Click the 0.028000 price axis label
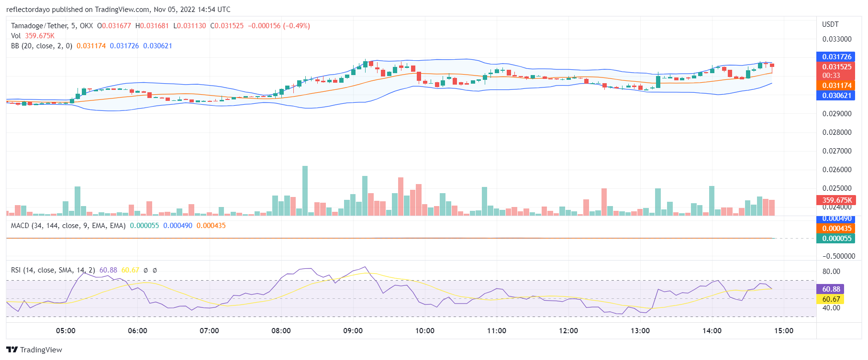Image resolution: width=868 pixels, height=360 pixels. point(837,132)
